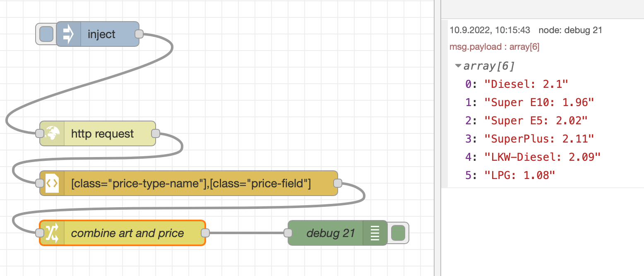Click the inject node output port
Viewport: 644px width, 276px height.
click(x=139, y=34)
